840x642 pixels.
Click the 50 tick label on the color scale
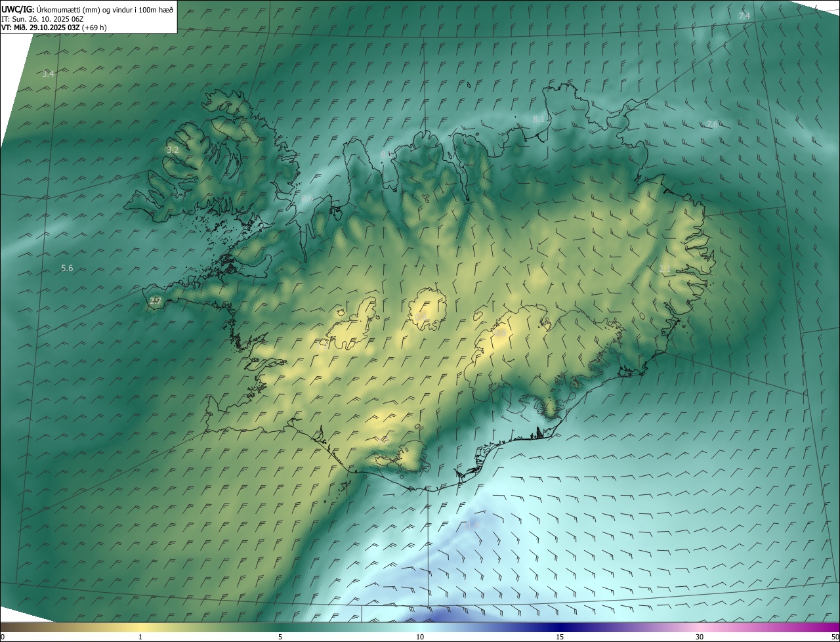click(835, 637)
